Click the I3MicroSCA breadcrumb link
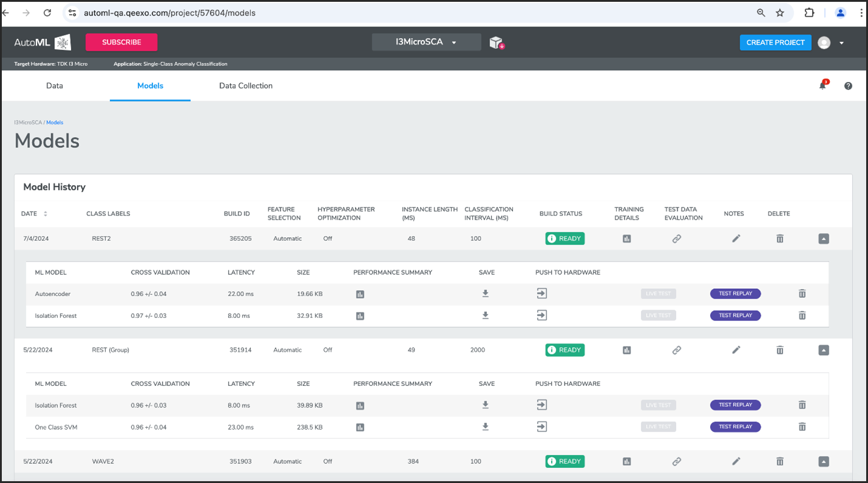The height and width of the screenshot is (483, 868). 28,123
